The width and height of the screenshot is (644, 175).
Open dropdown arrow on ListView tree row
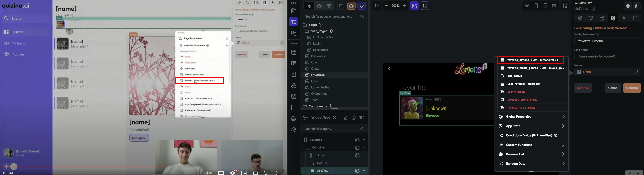click(364, 171)
